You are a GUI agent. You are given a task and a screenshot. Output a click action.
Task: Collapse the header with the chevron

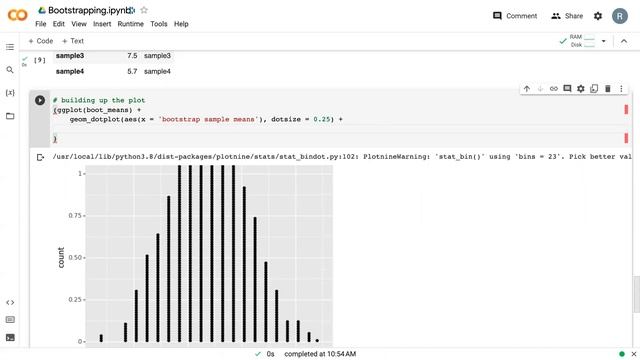pos(624,41)
